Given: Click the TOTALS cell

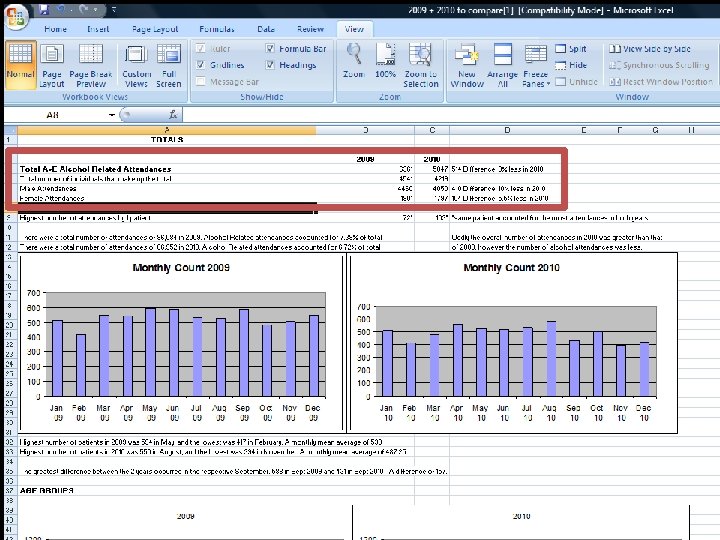Looking at the screenshot, I should [167, 140].
